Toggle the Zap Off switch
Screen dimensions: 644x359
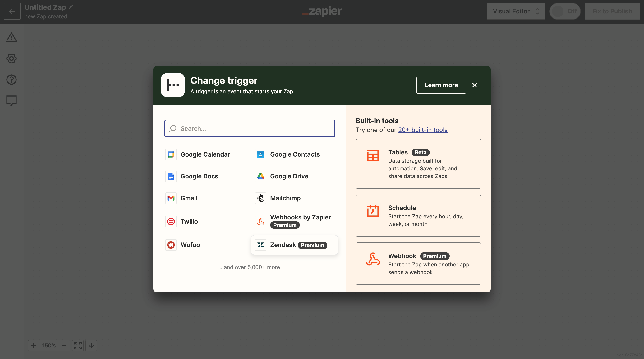coord(565,11)
